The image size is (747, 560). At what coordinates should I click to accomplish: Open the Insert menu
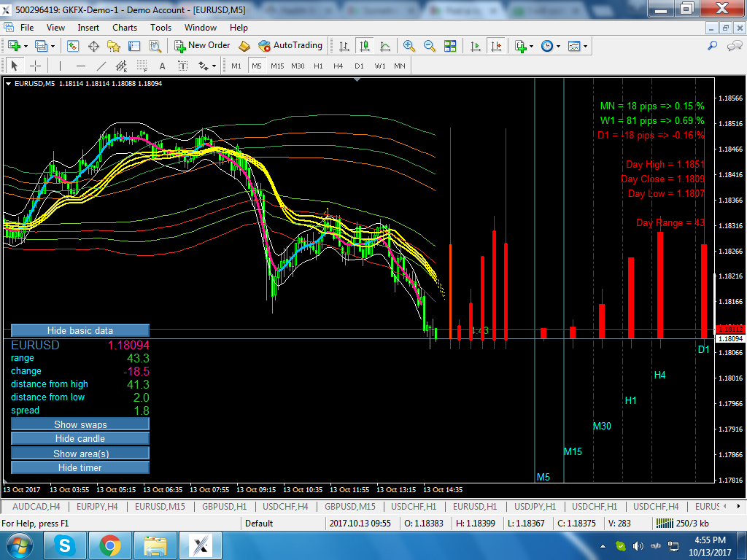88,28
